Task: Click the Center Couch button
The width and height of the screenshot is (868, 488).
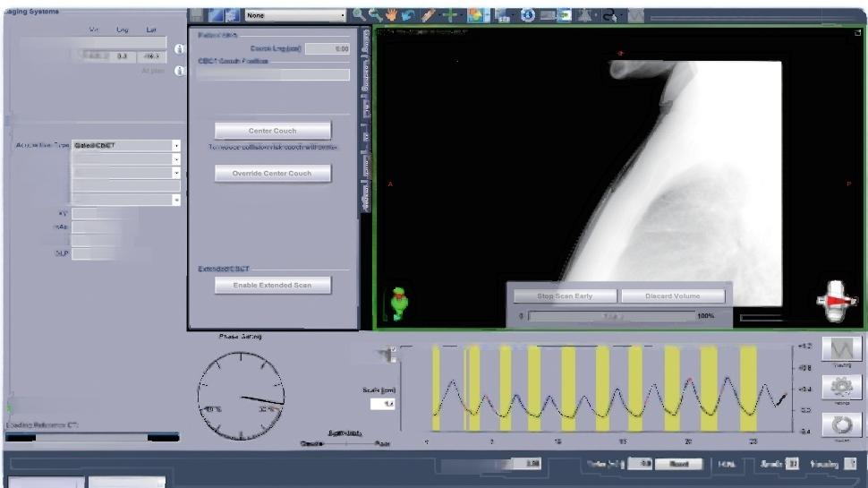Action: [x=273, y=131]
